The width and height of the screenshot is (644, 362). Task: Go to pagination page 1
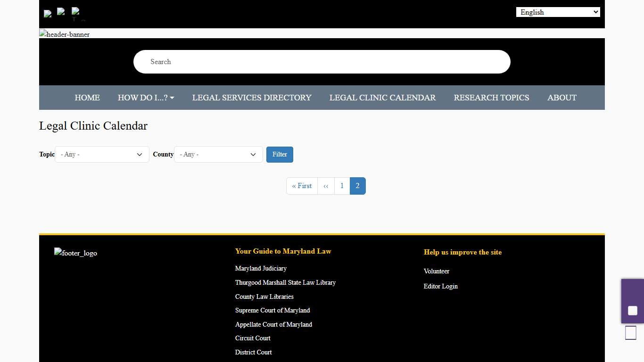coord(342,186)
